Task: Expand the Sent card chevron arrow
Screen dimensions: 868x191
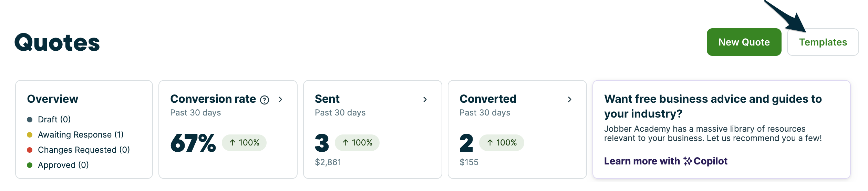Action: click(x=425, y=100)
